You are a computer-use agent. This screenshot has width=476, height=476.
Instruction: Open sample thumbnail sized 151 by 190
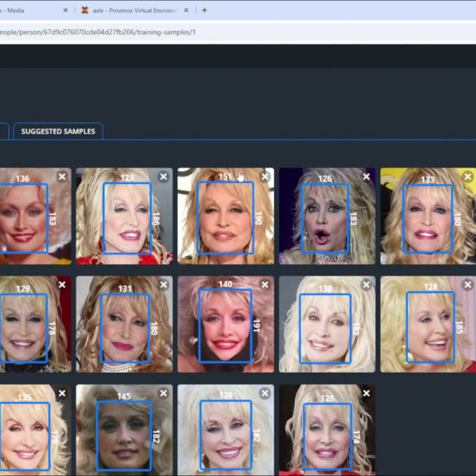click(225, 216)
